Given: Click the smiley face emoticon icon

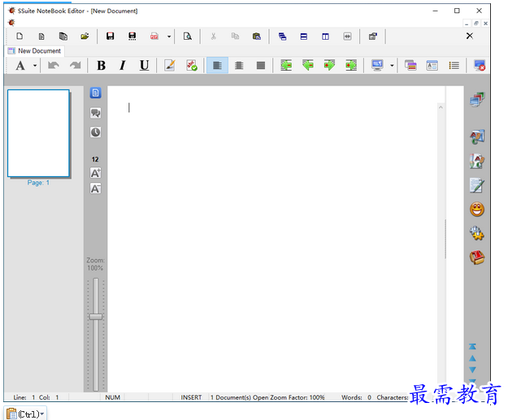Looking at the screenshot, I should point(477,210).
